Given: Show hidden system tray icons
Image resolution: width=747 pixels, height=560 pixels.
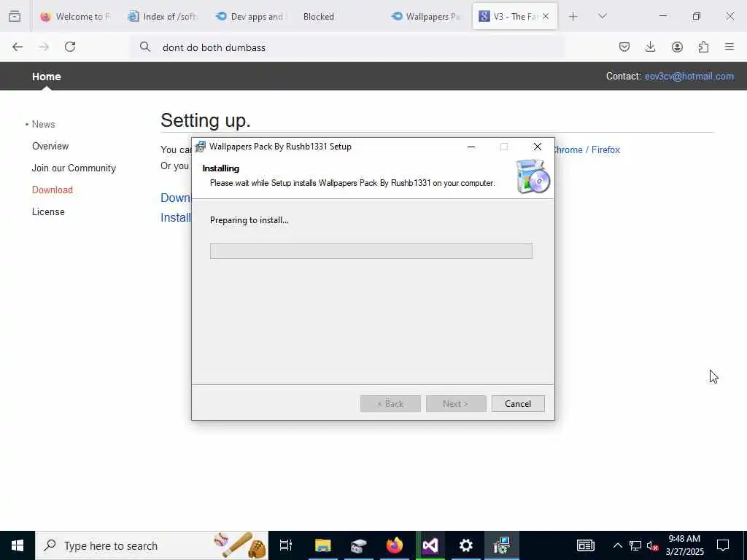Looking at the screenshot, I should pos(617,545).
